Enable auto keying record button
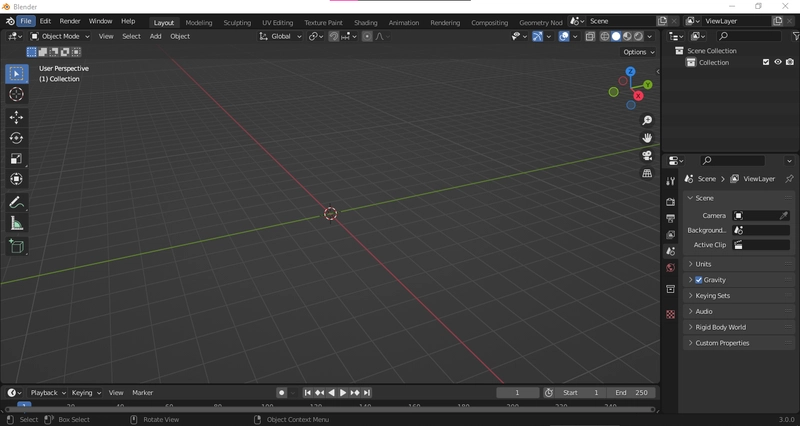800x426 pixels. click(281, 393)
